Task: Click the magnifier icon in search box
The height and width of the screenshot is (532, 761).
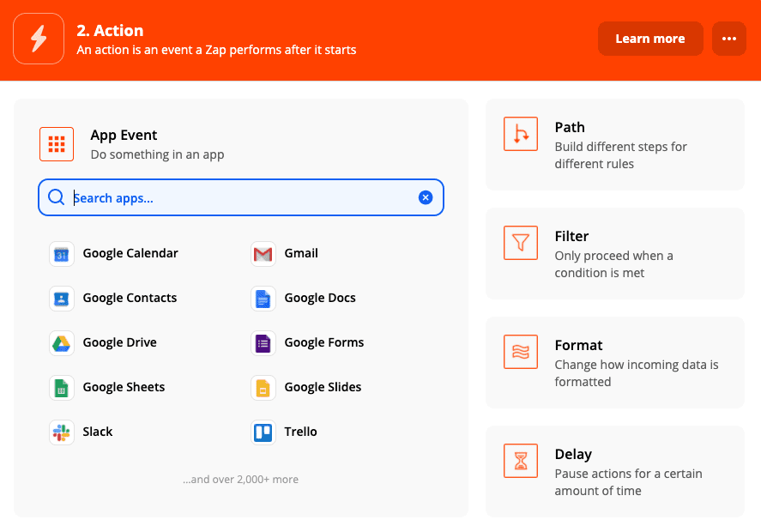Action: click(57, 197)
